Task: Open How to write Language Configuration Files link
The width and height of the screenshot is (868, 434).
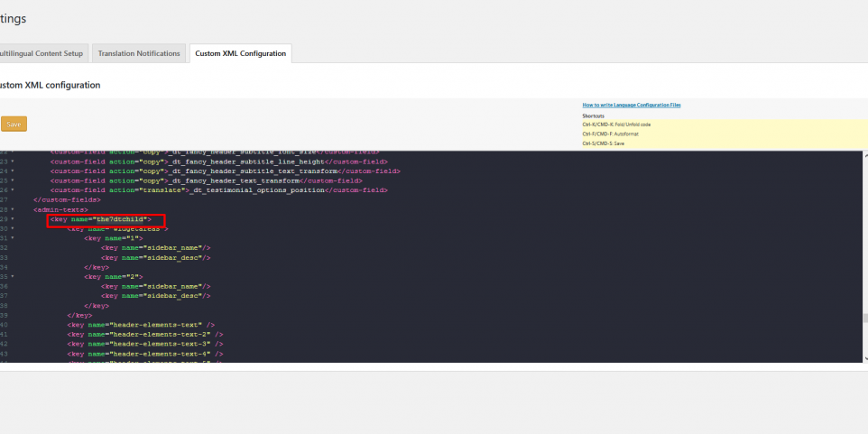Action: tap(631, 106)
